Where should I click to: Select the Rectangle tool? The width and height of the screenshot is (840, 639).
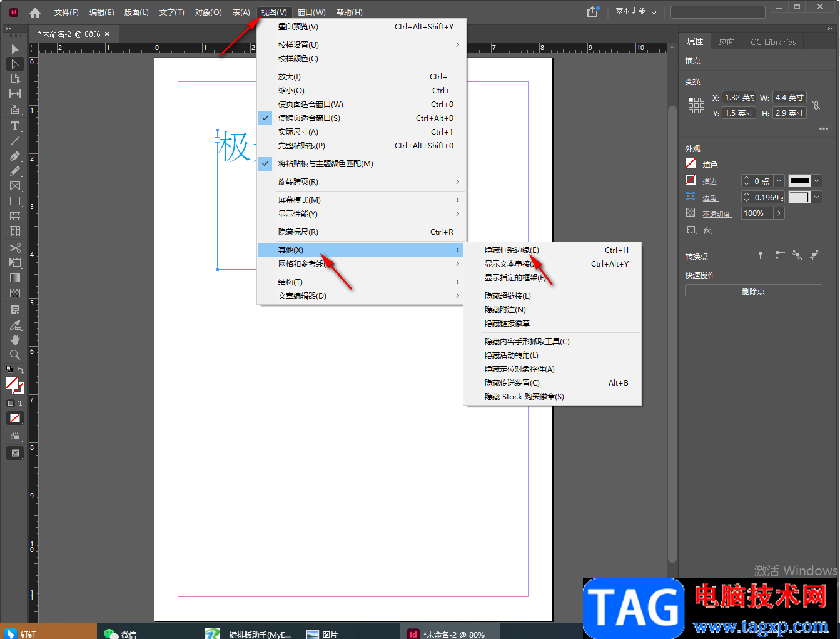15,201
